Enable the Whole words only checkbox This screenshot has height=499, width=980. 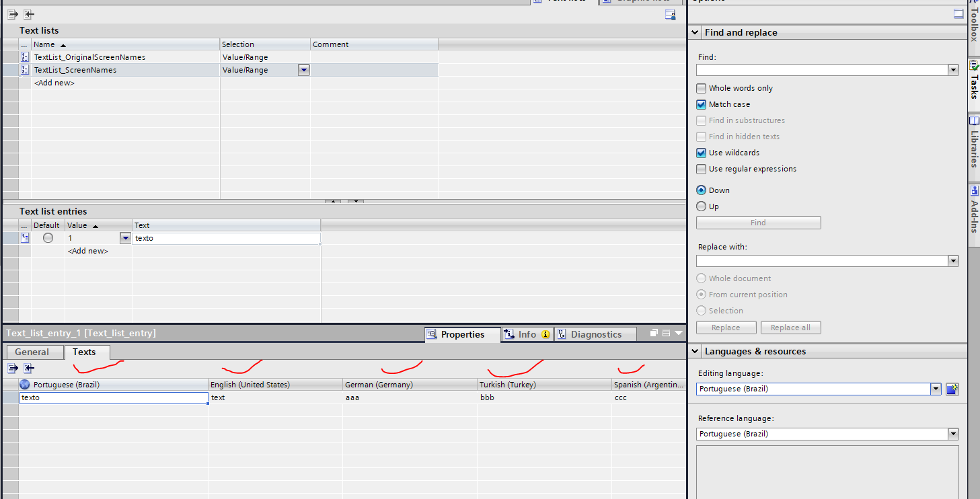point(702,88)
